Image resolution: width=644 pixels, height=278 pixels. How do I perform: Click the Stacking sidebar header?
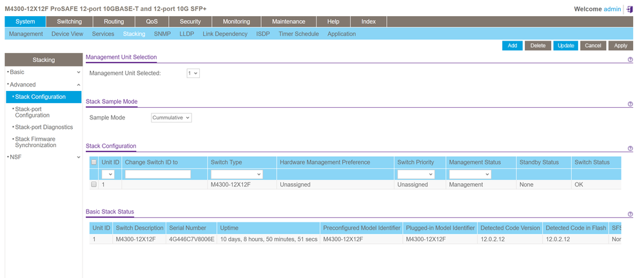(44, 60)
